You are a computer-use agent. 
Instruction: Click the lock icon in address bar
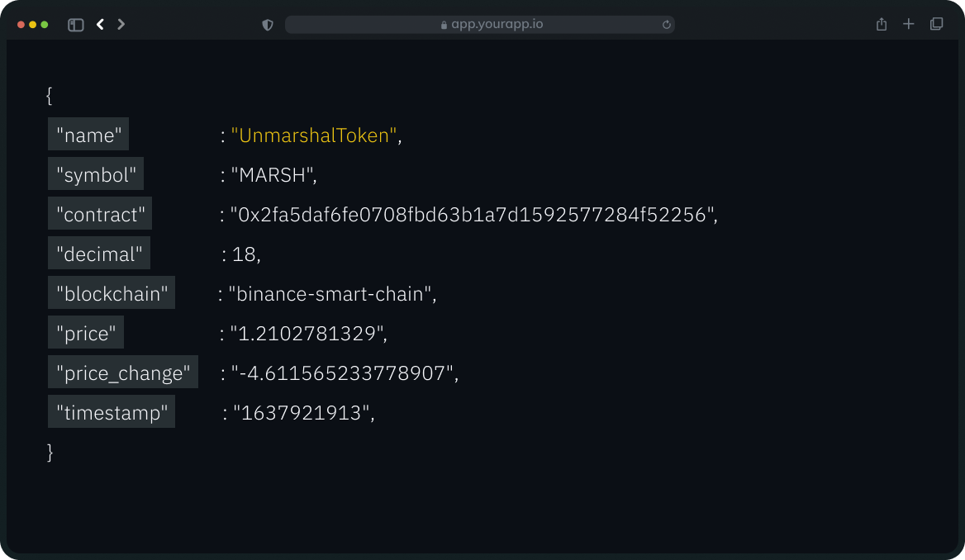coord(444,25)
